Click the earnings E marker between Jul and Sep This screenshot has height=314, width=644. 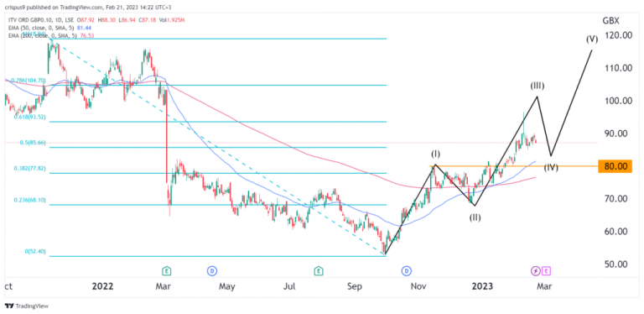(319, 270)
